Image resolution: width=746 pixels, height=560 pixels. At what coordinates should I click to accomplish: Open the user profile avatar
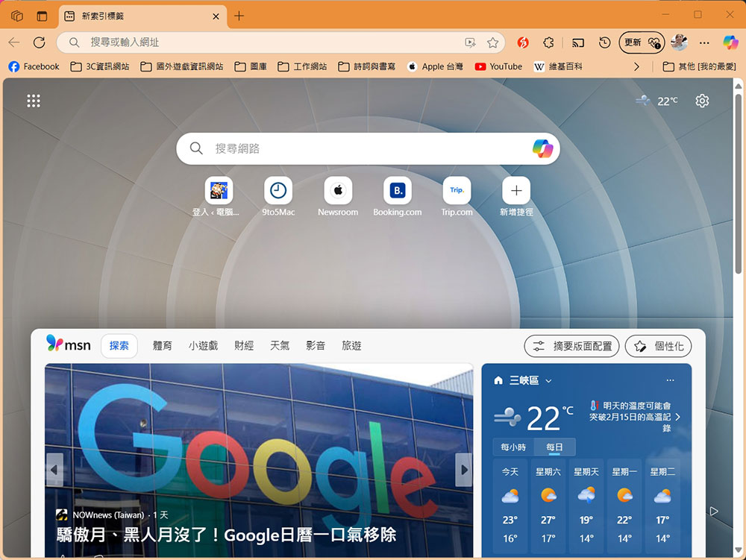(679, 43)
